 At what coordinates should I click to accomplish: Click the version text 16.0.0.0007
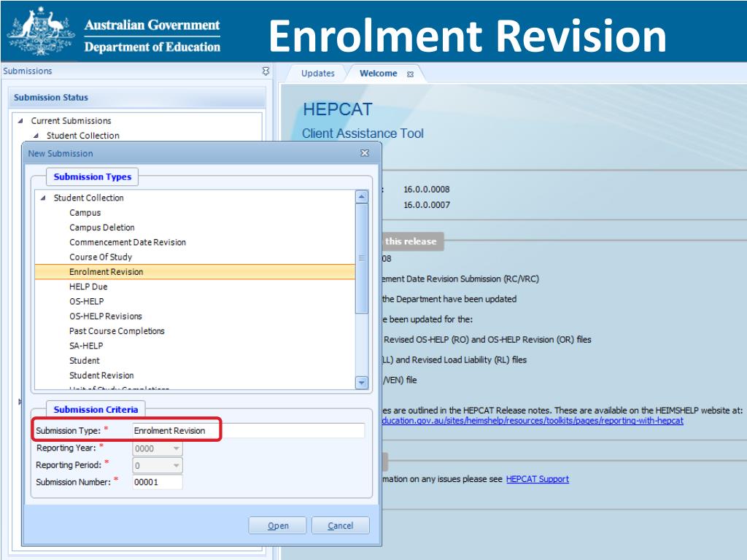(x=426, y=205)
